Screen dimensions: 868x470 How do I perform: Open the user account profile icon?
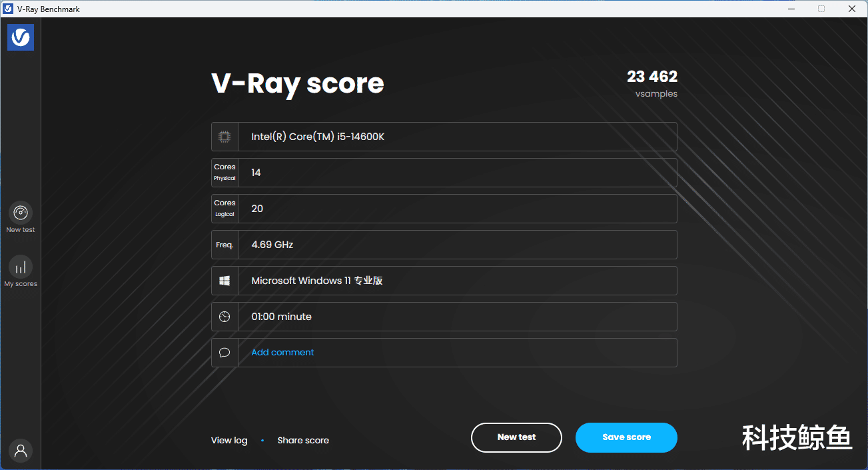click(x=21, y=450)
